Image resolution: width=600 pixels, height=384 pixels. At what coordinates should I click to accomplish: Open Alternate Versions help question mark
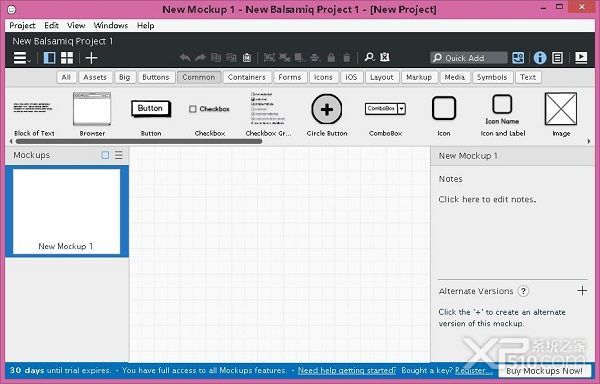coord(523,291)
